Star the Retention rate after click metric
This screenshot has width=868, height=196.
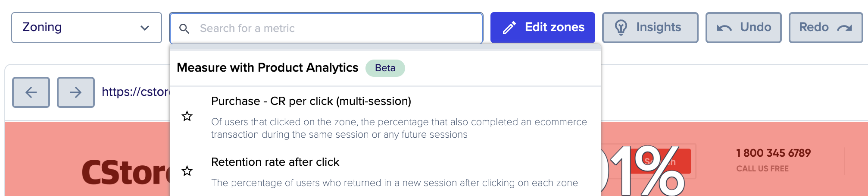click(x=187, y=171)
